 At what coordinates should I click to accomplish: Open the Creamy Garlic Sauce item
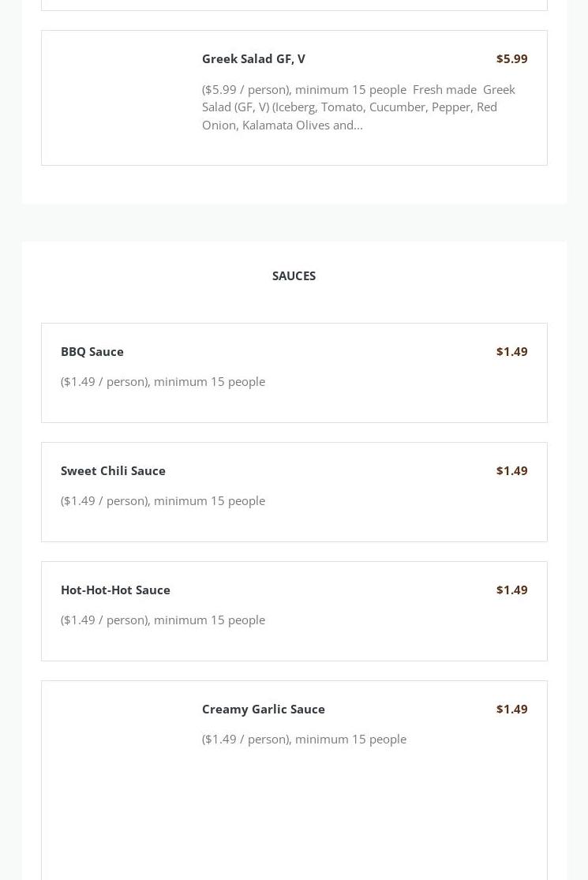(x=264, y=709)
